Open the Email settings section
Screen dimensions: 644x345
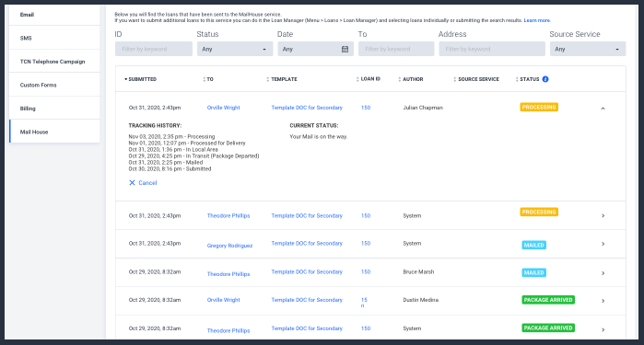pos(54,15)
